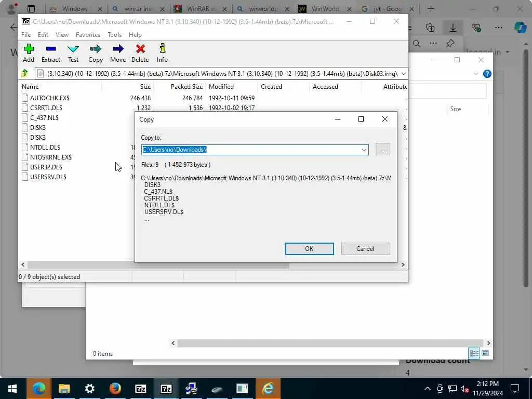Screen dimensions: 532x399
Task: Open the notification center icon
Action: [x=515, y=389]
